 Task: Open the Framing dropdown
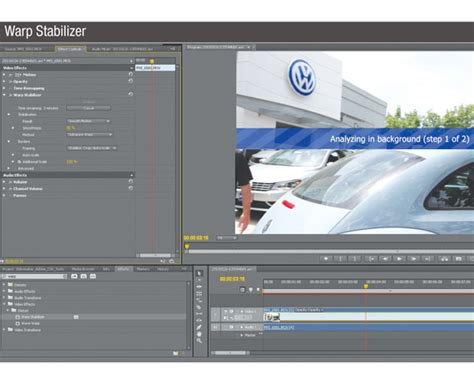point(92,148)
